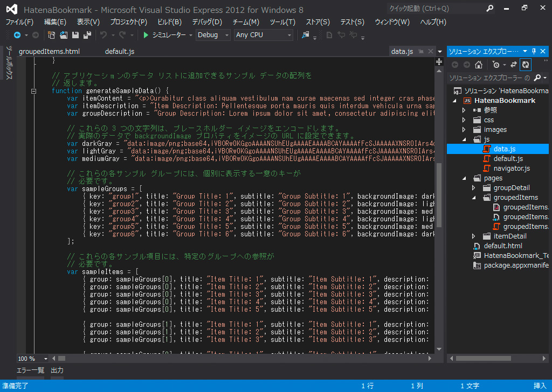Image resolution: width=552 pixels, height=392 pixels.
Task: Collapse the generateSampleData function outline
Action: coord(34,91)
